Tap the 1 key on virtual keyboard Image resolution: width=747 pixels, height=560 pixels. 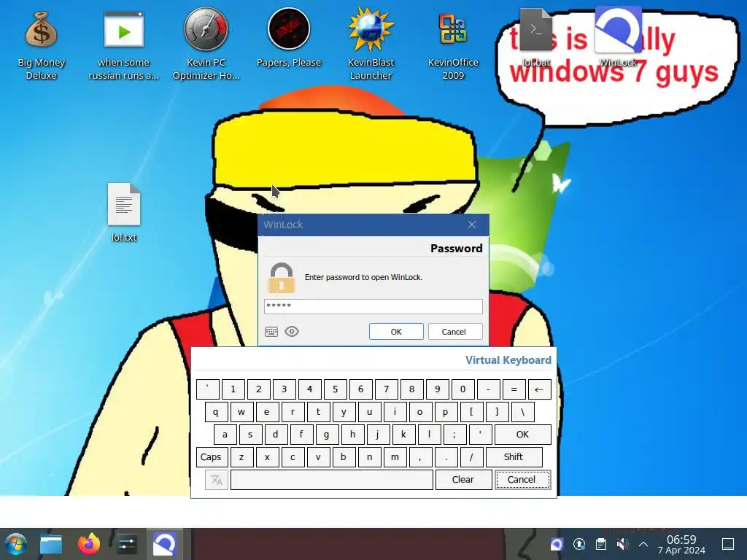click(x=233, y=389)
